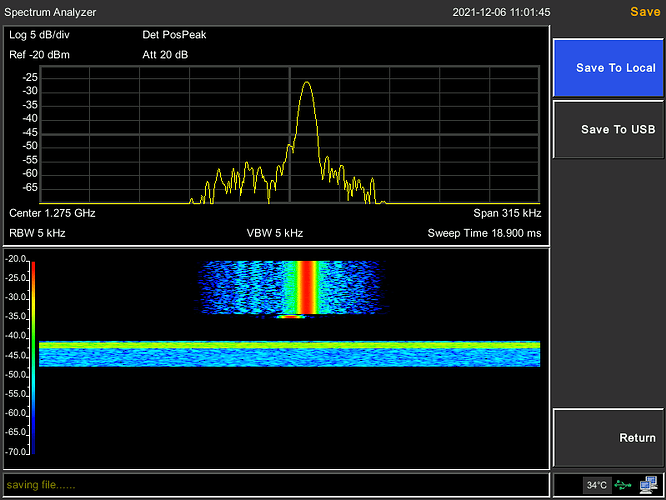666x500 pixels.
Task: Click the -45.0 color scale label
Action: tap(16, 355)
